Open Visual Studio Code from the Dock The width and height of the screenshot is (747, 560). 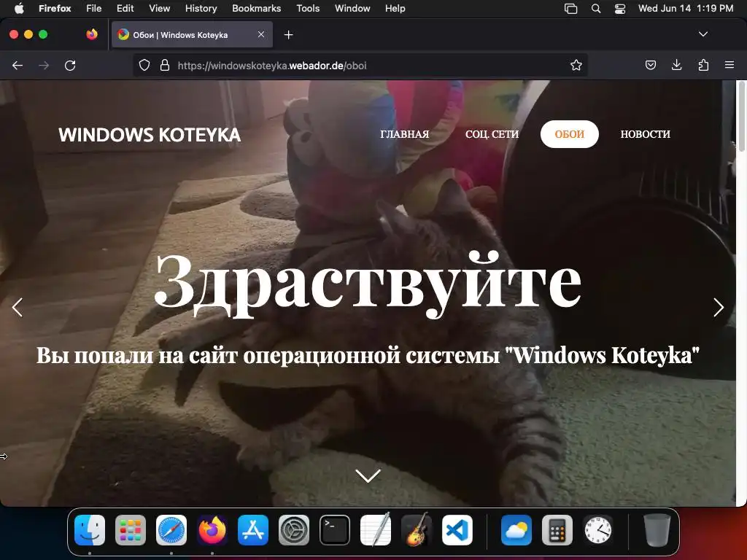pos(457,530)
